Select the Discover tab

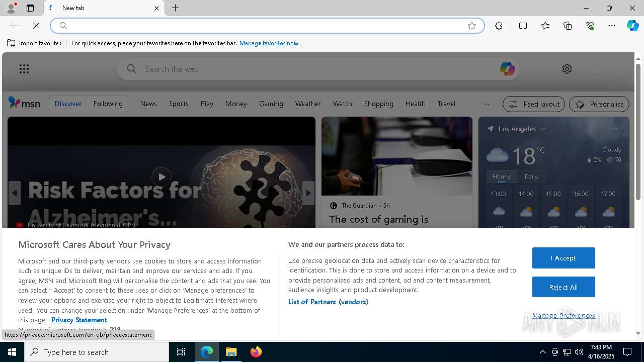click(68, 104)
